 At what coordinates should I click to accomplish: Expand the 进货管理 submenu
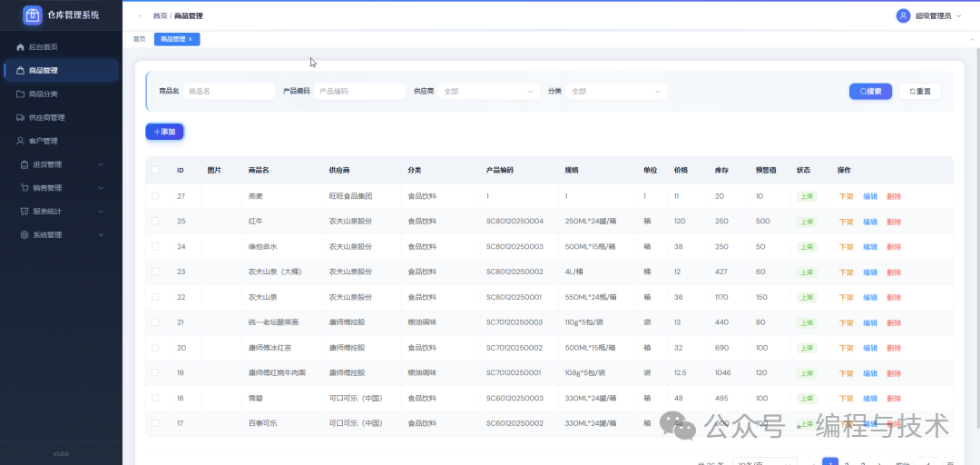pyautogui.click(x=62, y=164)
